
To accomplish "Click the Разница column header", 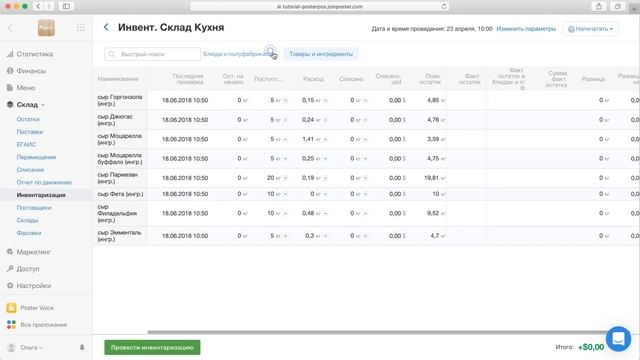I will [x=593, y=79].
